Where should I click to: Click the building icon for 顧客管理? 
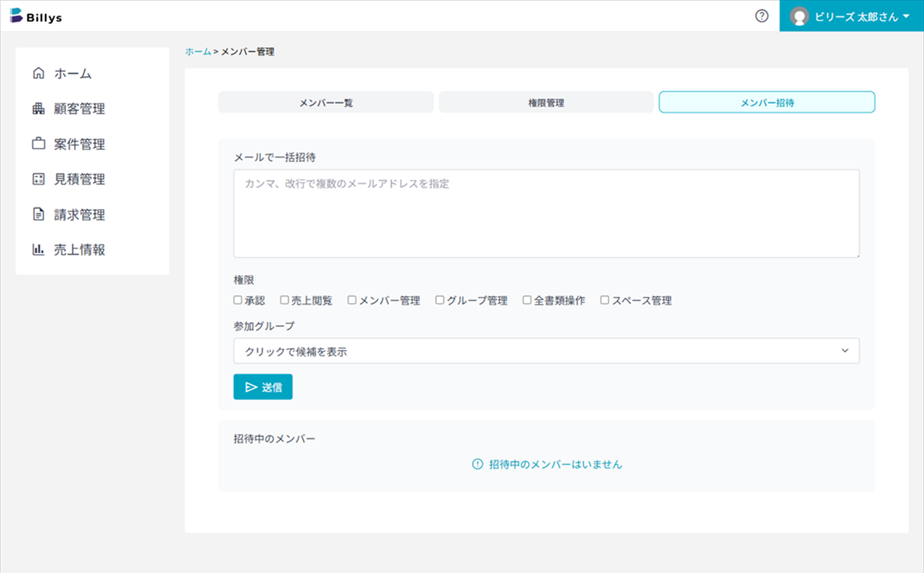[38, 109]
